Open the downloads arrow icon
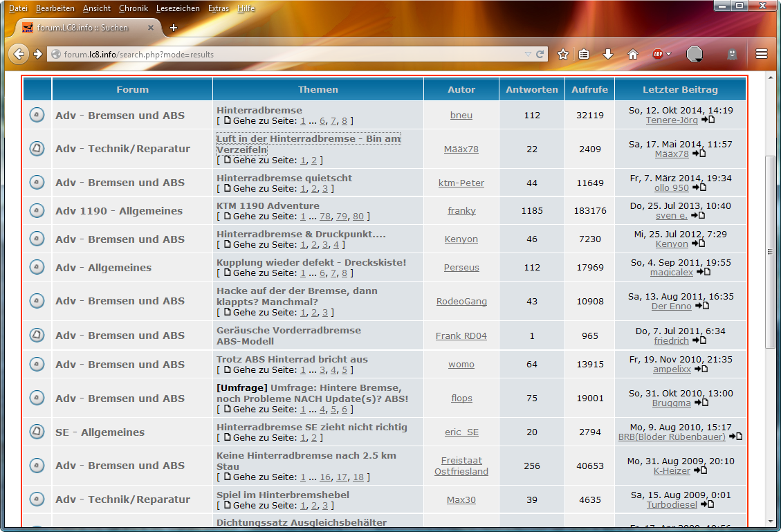This screenshot has width=781, height=532. pos(608,54)
